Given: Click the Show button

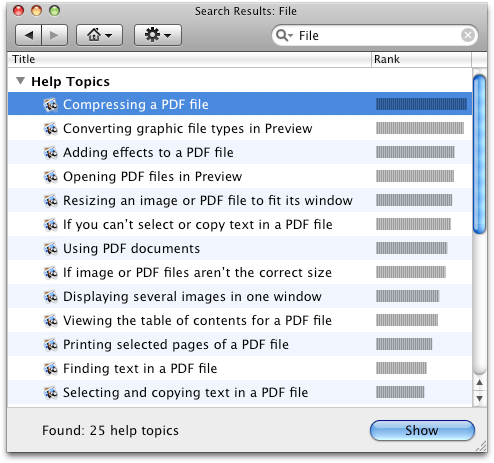Looking at the screenshot, I should click(x=422, y=430).
